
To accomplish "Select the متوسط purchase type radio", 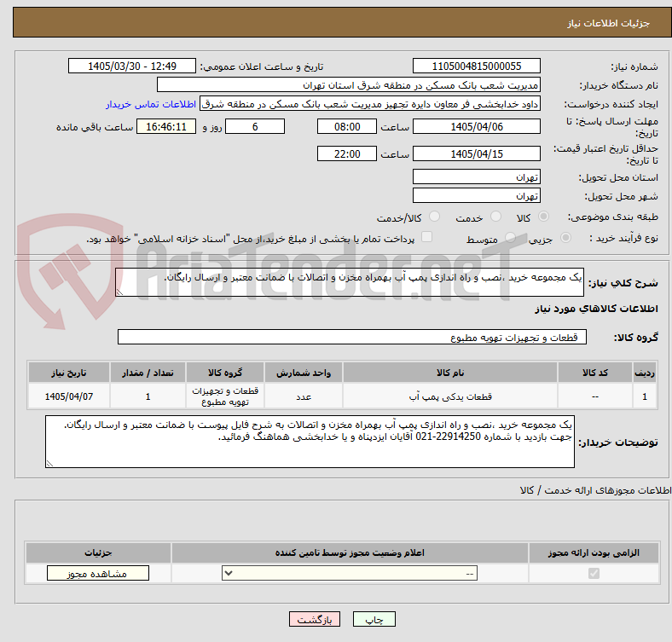I will coord(510,237).
